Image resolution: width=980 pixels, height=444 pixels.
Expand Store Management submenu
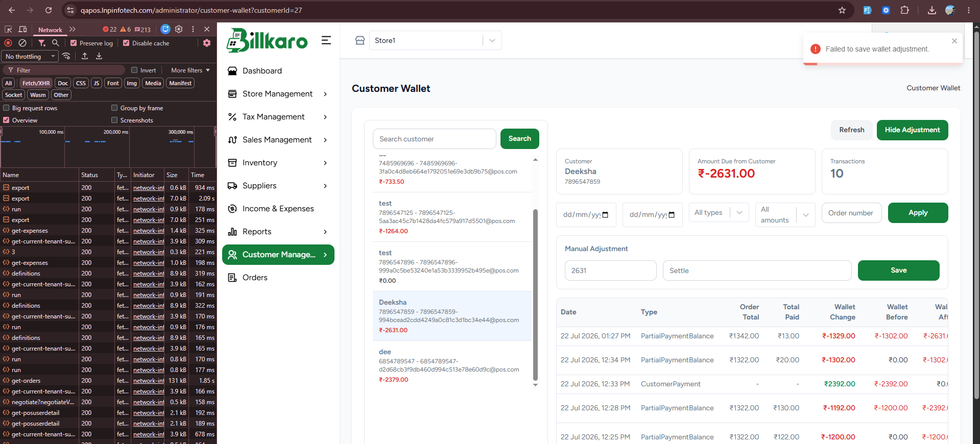click(x=278, y=94)
